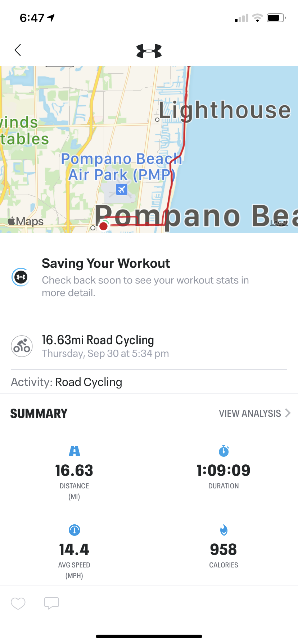The image size is (298, 644).
Task: Tap the airport icon on the map
Action: coord(122,189)
